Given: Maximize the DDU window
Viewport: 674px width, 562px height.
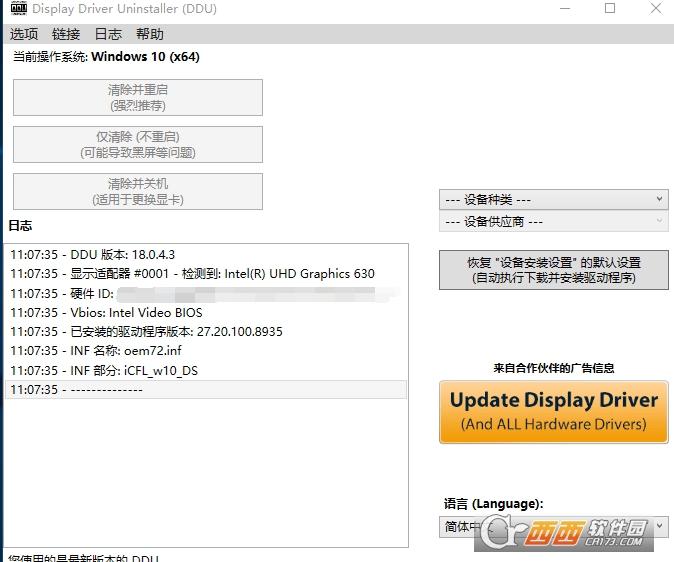Looking at the screenshot, I should coord(610,8).
